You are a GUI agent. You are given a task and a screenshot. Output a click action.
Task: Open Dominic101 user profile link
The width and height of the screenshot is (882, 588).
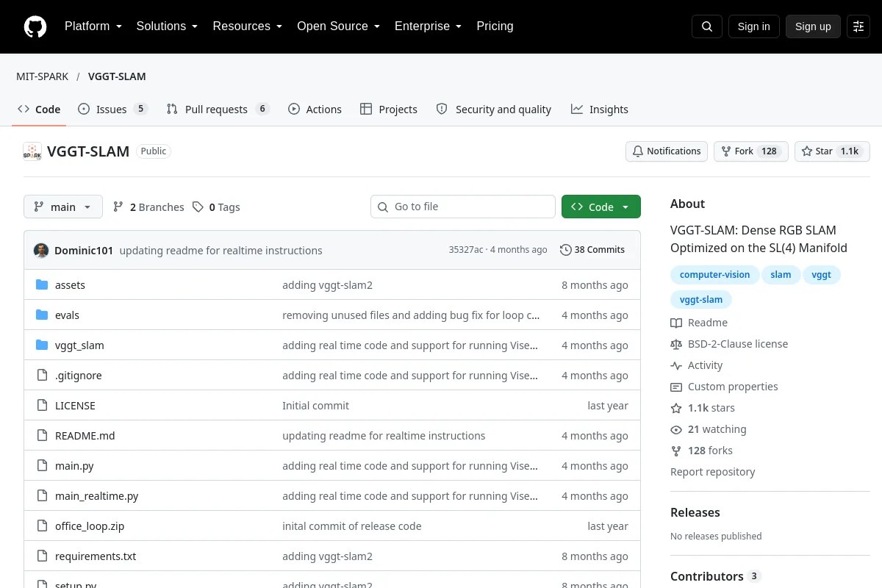tap(84, 251)
